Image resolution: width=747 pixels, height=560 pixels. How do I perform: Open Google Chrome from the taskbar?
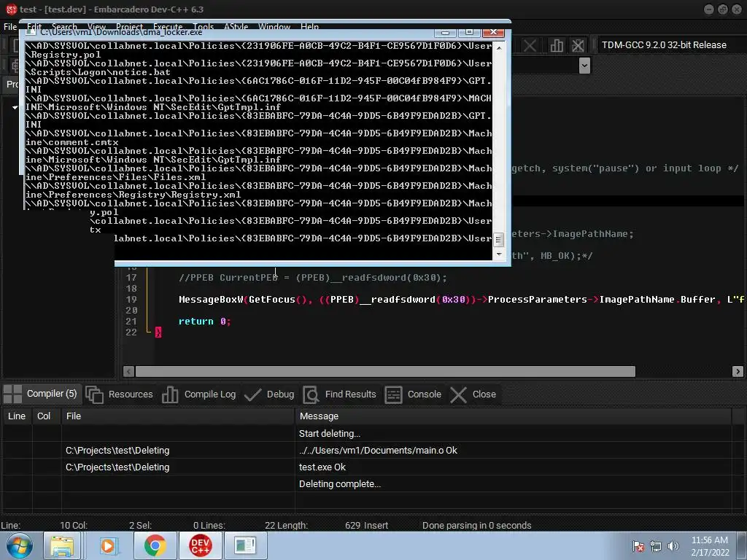155,545
